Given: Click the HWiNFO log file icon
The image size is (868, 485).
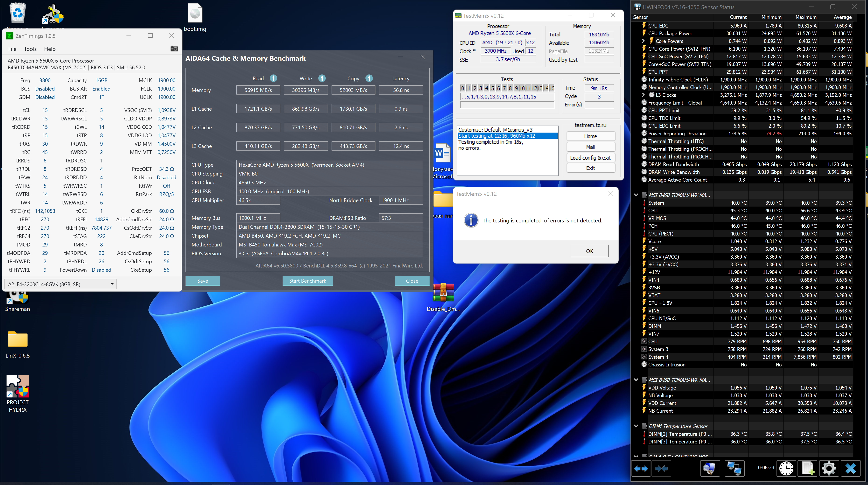Looking at the screenshot, I should click(x=808, y=468).
